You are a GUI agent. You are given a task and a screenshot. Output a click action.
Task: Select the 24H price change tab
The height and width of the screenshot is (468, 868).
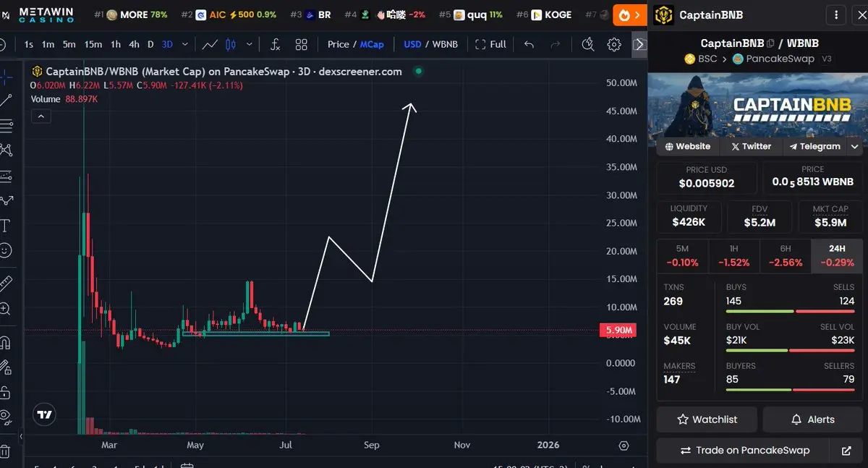coord(837,256)
